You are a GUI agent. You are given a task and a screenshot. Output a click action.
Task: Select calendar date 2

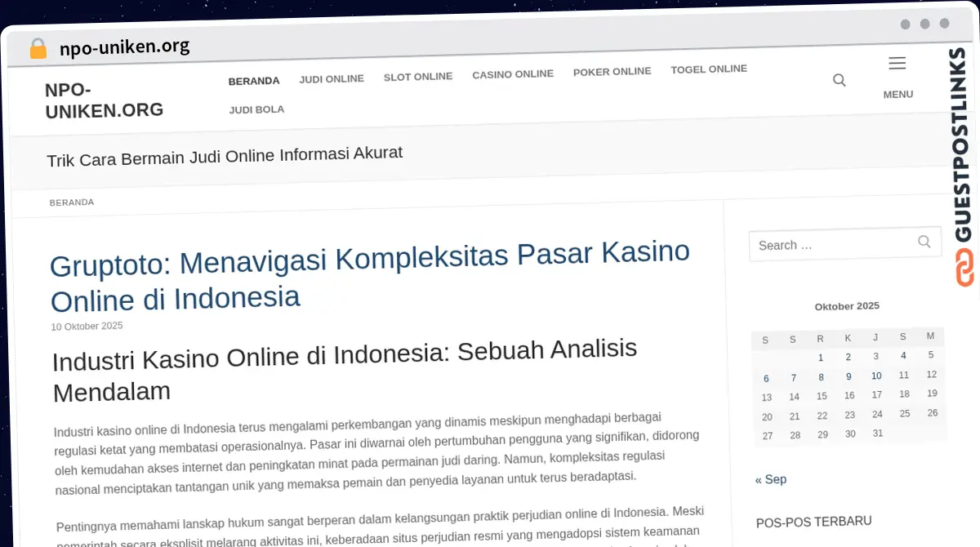[848, 357]
